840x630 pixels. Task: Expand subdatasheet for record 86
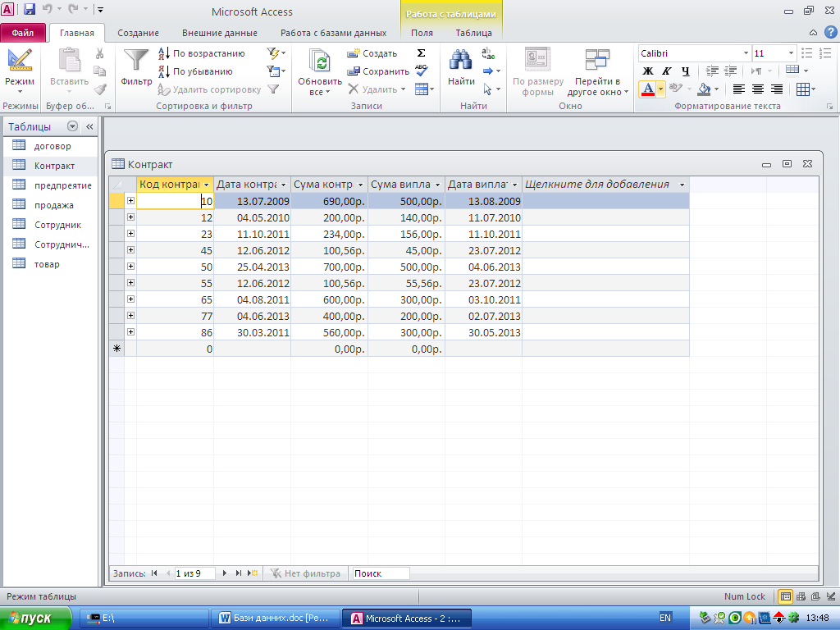tap(130, 331)
